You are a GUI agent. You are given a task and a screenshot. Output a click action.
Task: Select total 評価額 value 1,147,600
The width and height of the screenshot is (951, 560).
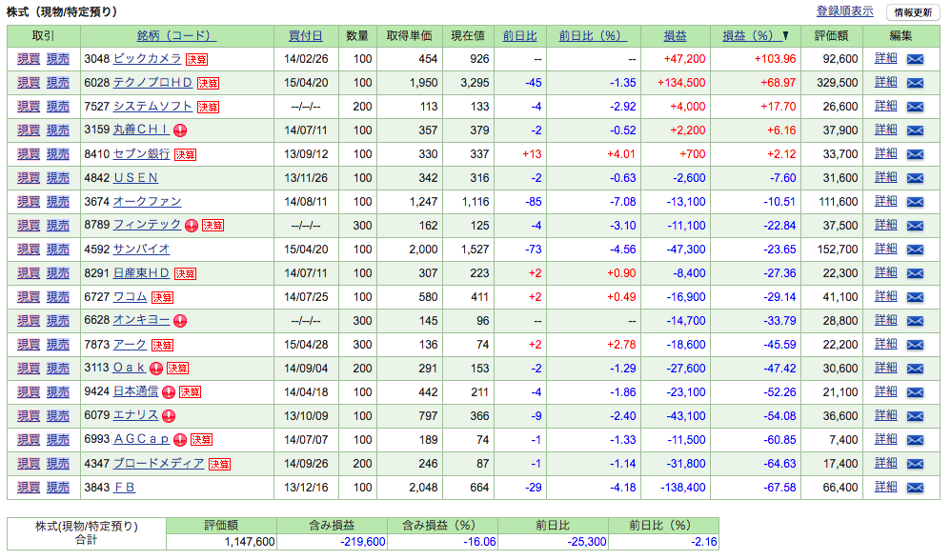pos(250,542)
